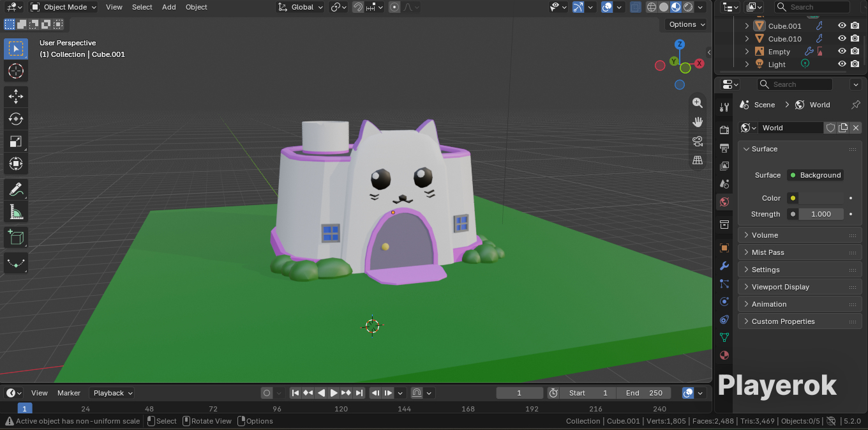868x430 pixels.
Task: Open the timeline View menu
Action: 40,393
